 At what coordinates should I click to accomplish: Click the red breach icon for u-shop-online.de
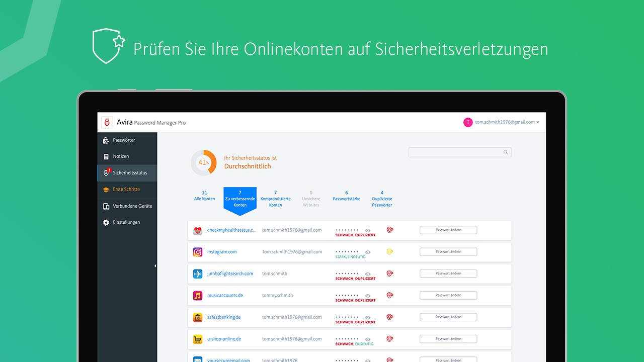click(389, 339)
